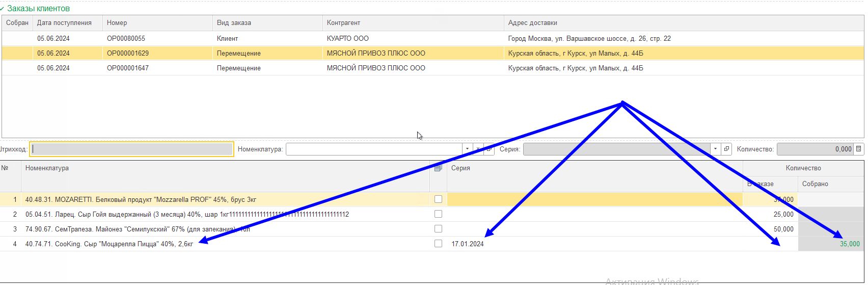Click date 05.06.2024 in OP00080055 row
Screen dimensions: 868x285
click(x=53, y=38)
